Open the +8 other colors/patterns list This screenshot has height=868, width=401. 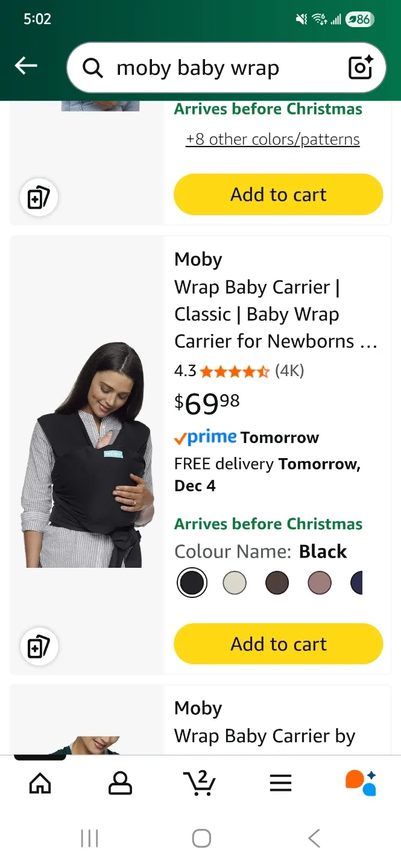coord(272,139)
